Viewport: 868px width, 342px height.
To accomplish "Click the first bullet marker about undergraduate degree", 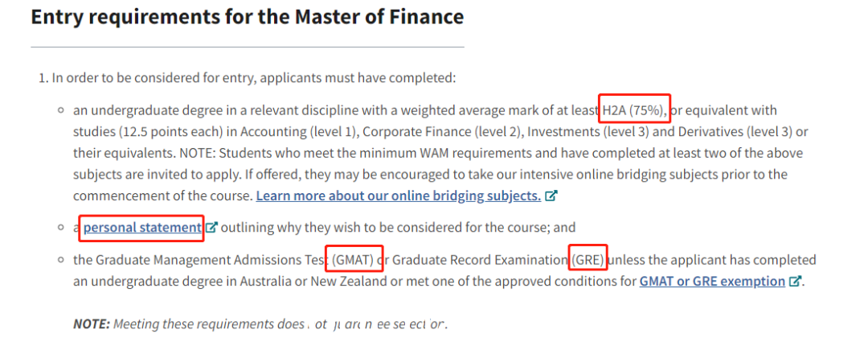I will [x=61, y=110].
